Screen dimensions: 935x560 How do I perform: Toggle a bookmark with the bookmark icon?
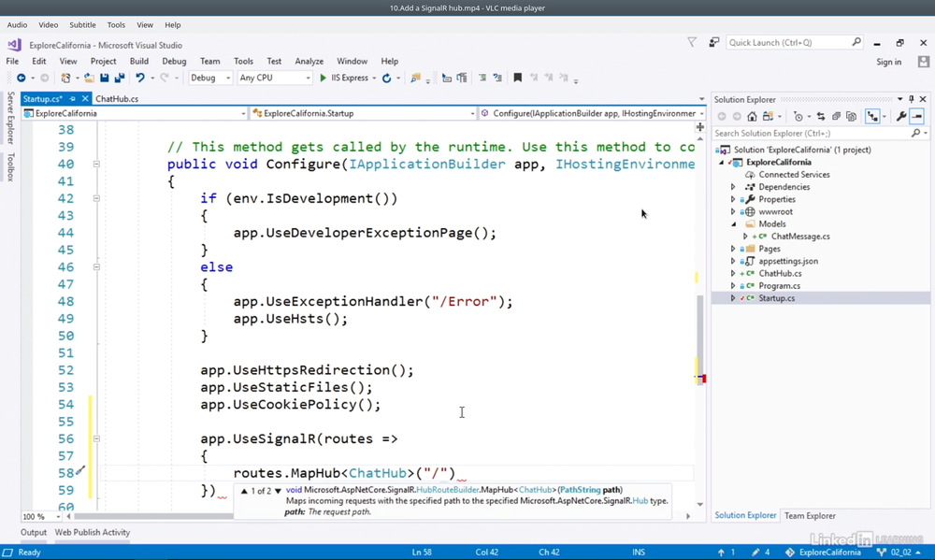click(x=518, y=79)
